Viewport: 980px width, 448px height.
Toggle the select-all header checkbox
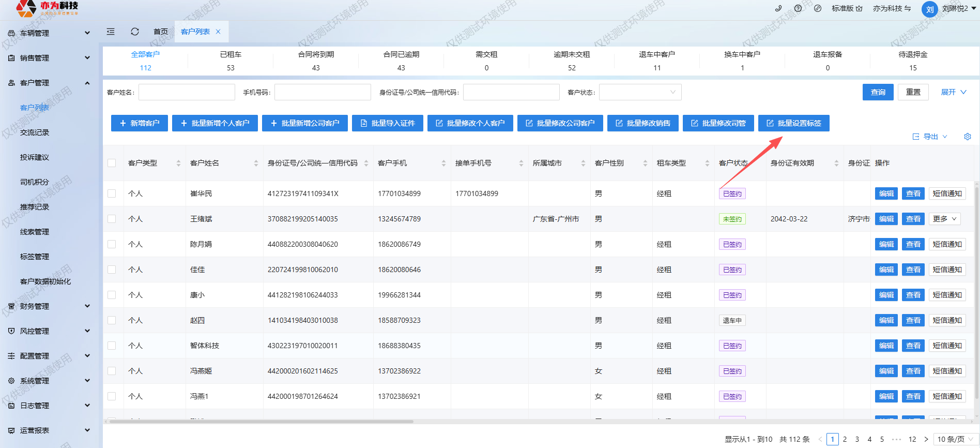pos(112,163)
